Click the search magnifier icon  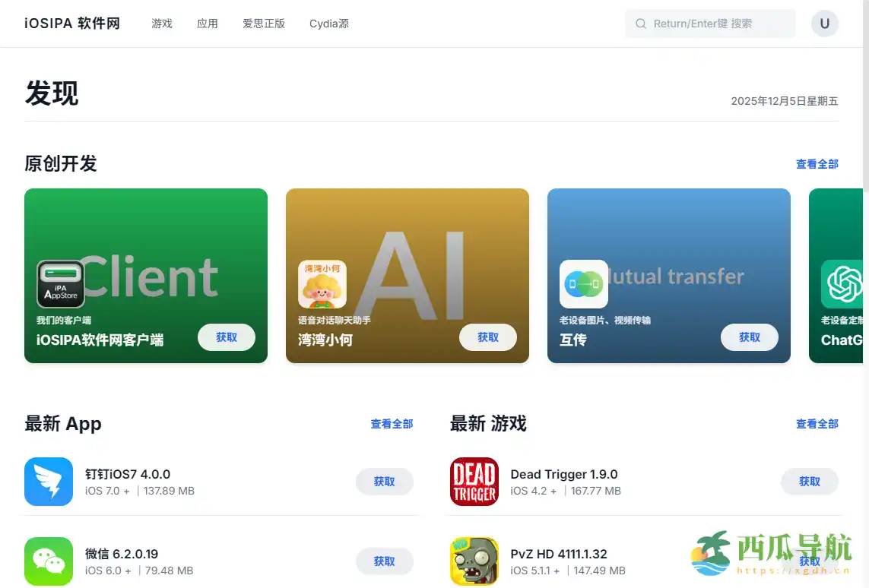pyautogui.click(x=641, y=24)
